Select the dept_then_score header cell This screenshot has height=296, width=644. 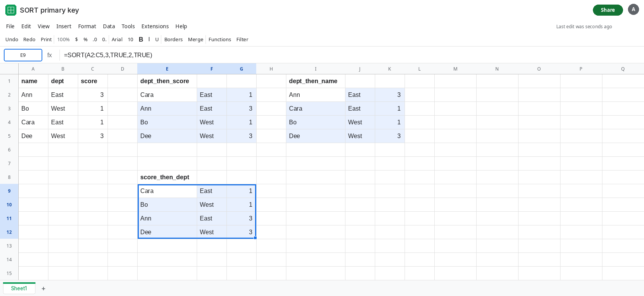[x=167, y=81]
